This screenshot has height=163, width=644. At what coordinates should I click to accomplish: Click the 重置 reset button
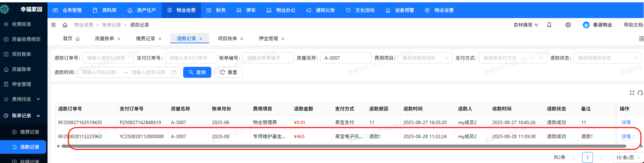228,72
